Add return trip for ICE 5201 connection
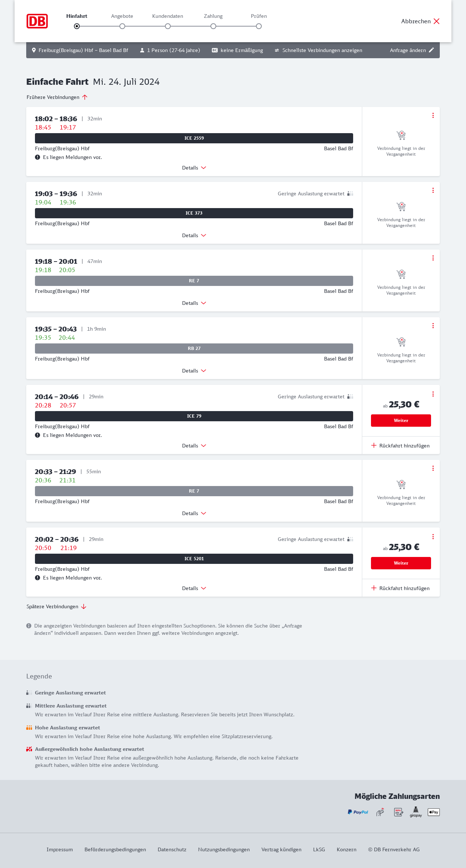The image size is (466, 868). click(x=400, y=588)
